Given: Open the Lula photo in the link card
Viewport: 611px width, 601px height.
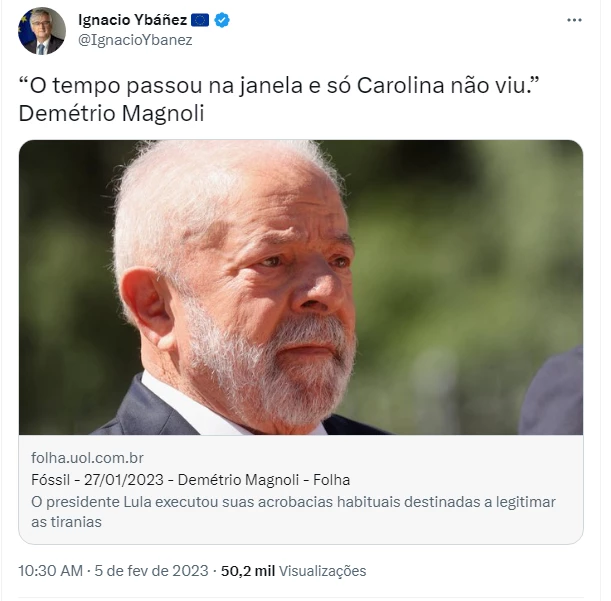Looking at the screenshot, I should (x=301, y=287).
